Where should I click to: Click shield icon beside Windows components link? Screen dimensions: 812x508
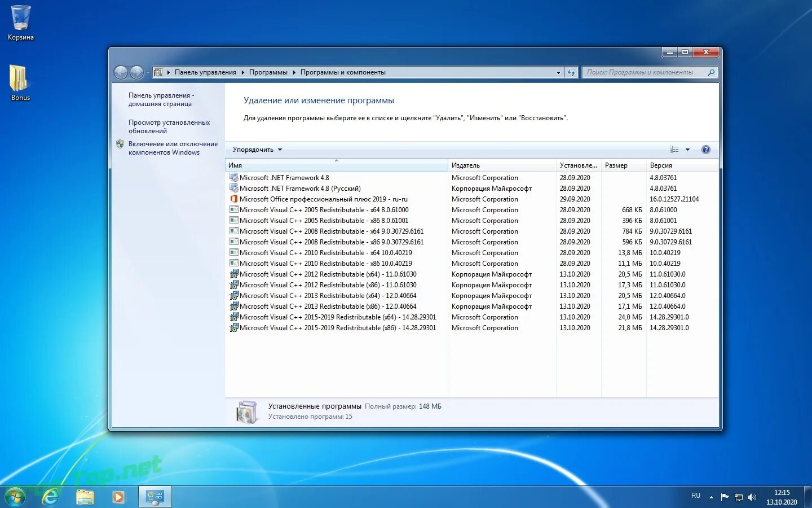pos(120,144)
